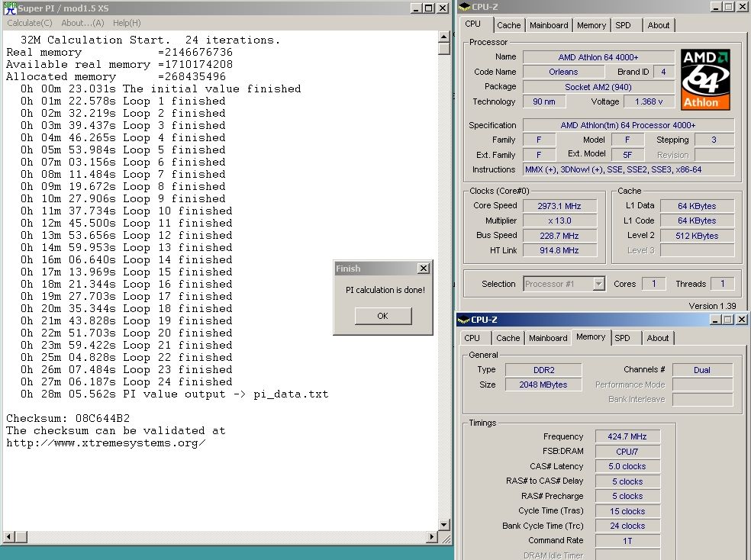Click the memory Frequency value 424.7 MHz
Viewport: 751px width, 560px height.
[627, 436]
